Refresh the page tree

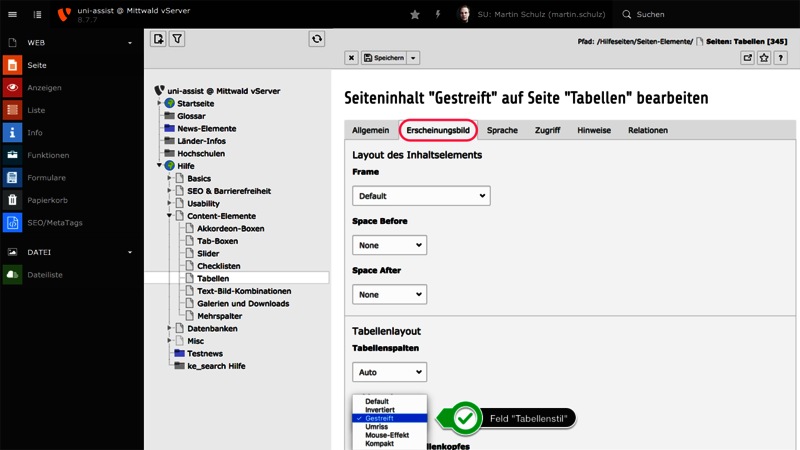(x=317, y=39)
